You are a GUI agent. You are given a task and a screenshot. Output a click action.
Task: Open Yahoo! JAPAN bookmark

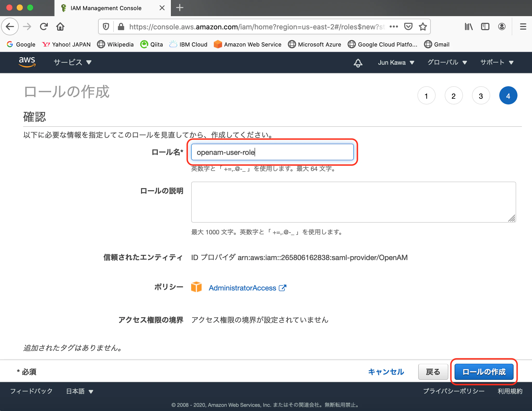click(66, 44)
